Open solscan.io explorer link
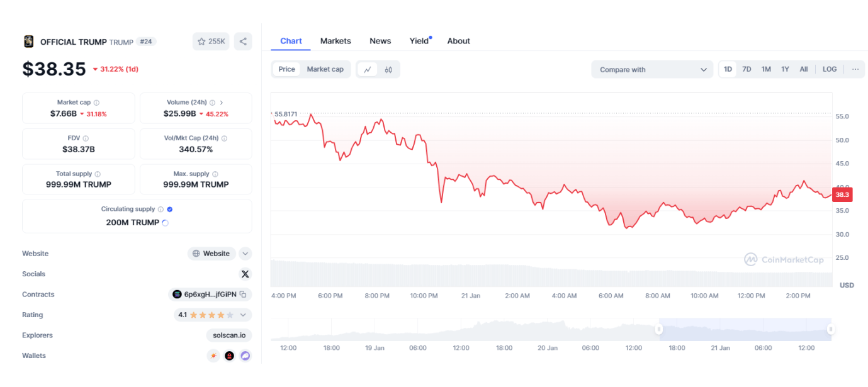 [229, 335]
